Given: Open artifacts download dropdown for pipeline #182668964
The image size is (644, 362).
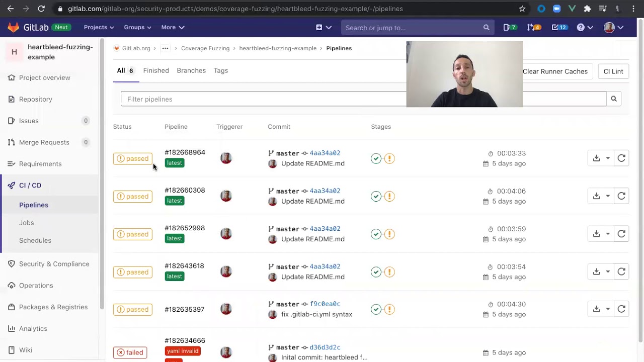Looking at the screenshot, I should coord(601,158).
